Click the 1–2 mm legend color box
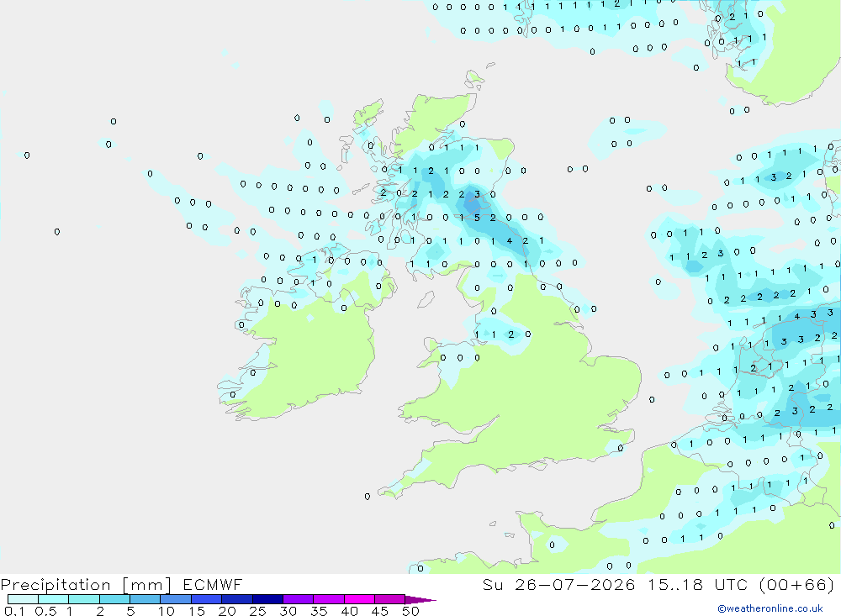Viewport: 841px width, 616px height. pos(84,599)
